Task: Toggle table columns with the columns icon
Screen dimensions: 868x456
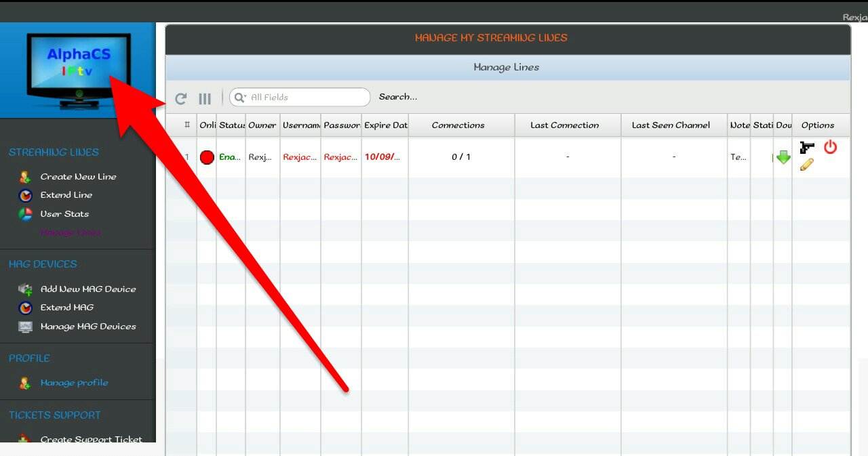Action: coord(205,98)
